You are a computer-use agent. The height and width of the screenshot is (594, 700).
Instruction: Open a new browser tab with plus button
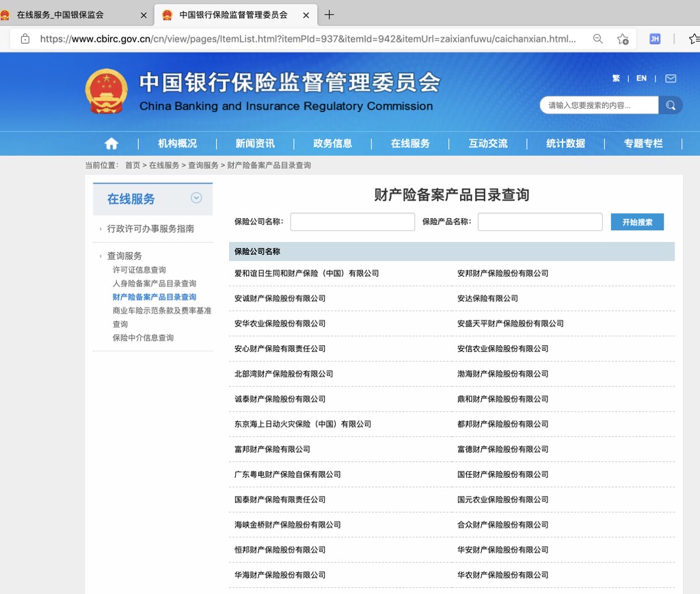[x=329, y=15]
